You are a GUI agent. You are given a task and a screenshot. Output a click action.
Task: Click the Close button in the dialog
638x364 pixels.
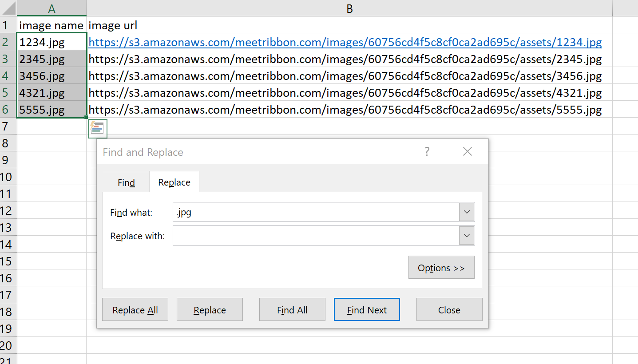click(x=449, y=310)
